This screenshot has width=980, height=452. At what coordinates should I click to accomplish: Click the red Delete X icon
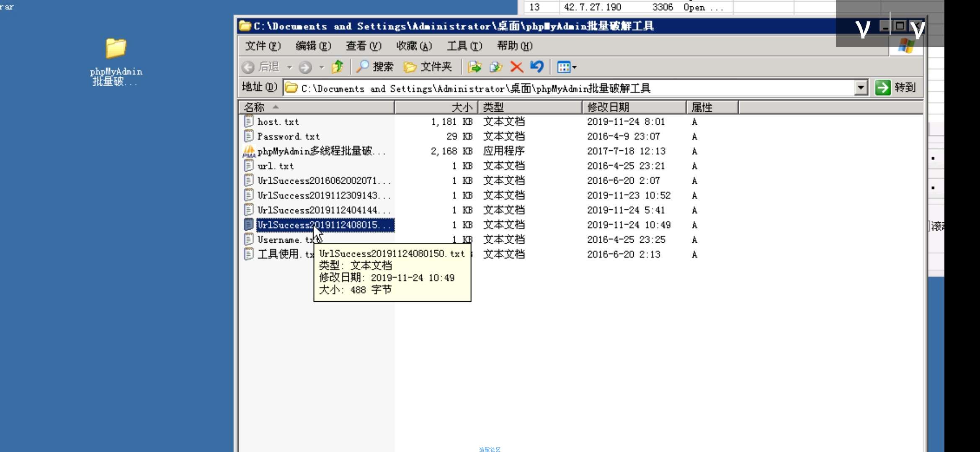pos(517,67)
